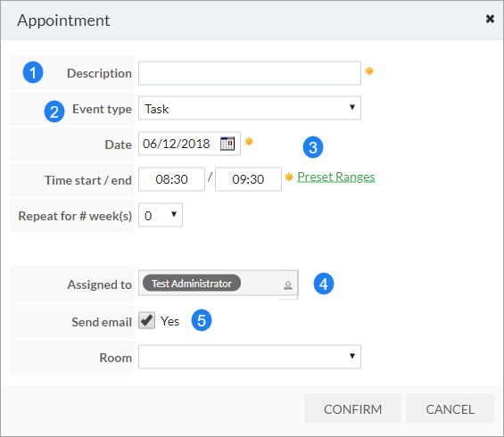Open the Preset Ranges link
This screenshot has width=504, height=437.
click(336, 177)
